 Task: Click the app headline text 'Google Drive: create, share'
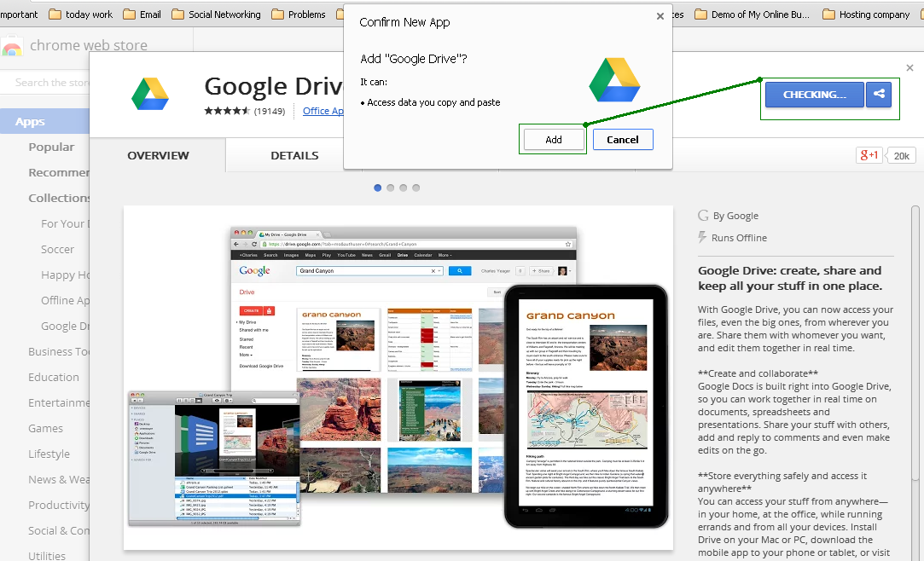[x=790, y=278]
